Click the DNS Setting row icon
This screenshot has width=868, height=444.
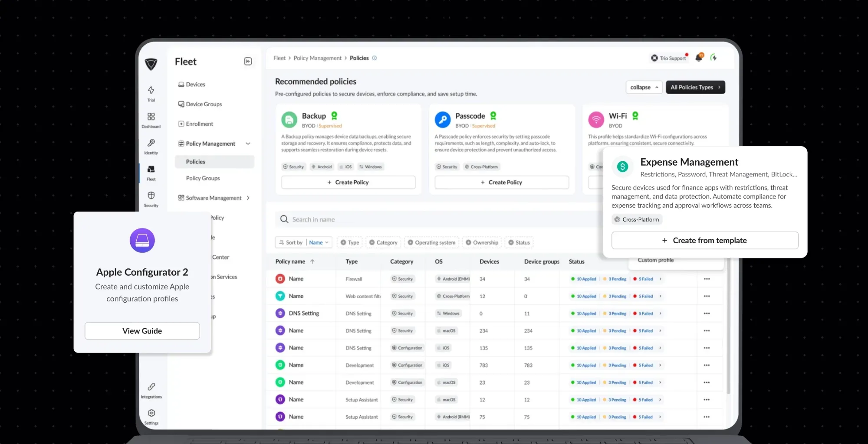coord(280,313)
